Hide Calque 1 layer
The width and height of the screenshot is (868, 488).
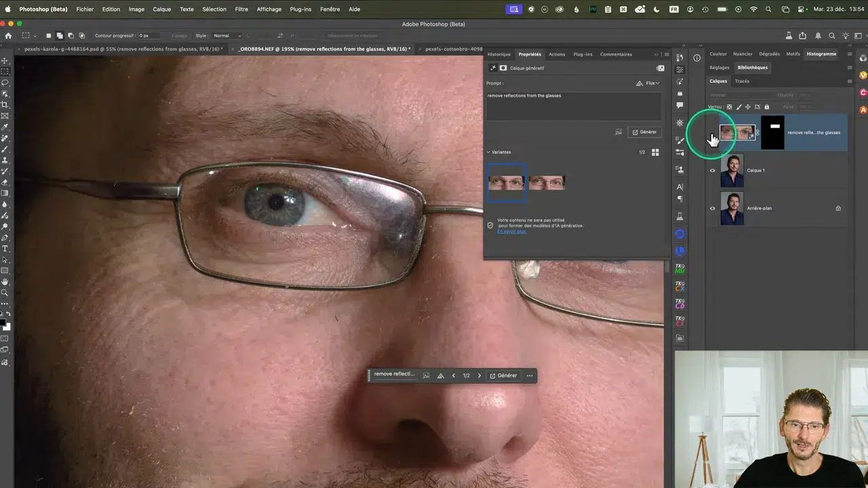pyautogui.click(x=712, y=170)
